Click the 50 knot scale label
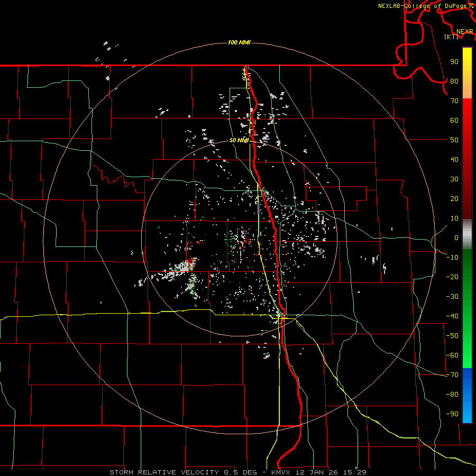Screen dimensions: 476x476 pos(454,140)
